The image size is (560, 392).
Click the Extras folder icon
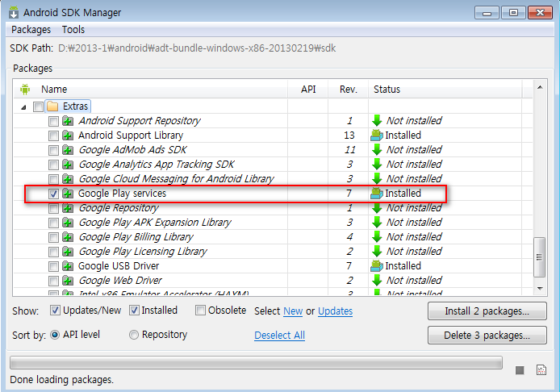pos(53,106)
